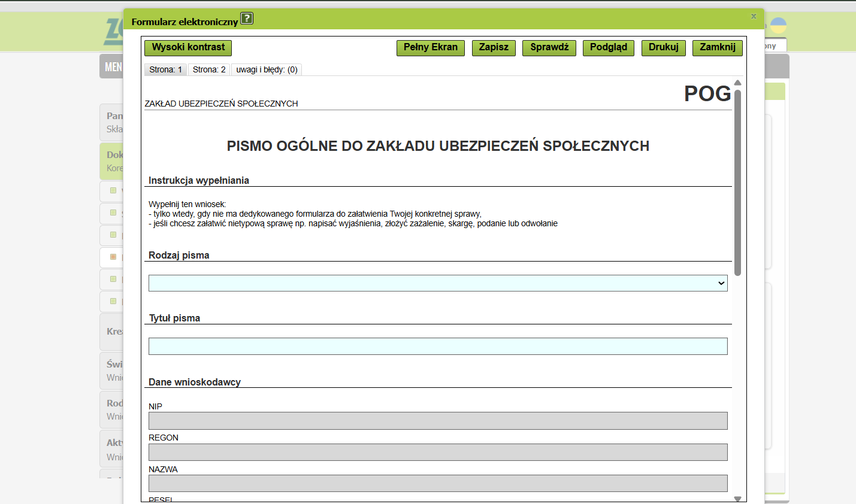Click Drukuj to print the form

[663, 48]
